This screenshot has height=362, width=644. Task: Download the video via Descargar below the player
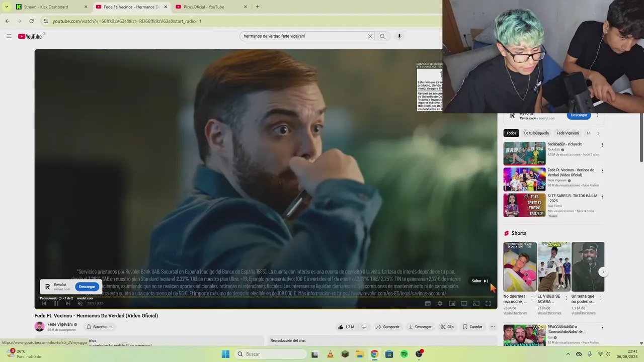point(420,327)
